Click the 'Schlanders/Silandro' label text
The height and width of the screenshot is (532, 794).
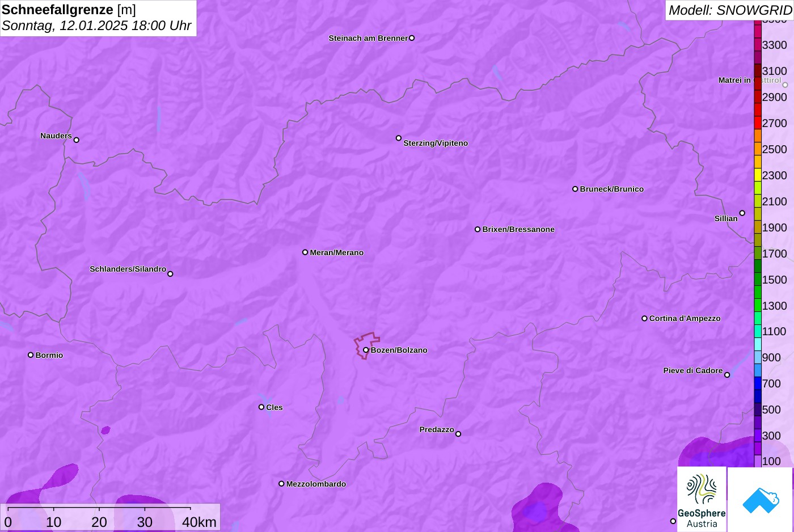[128, 269]
